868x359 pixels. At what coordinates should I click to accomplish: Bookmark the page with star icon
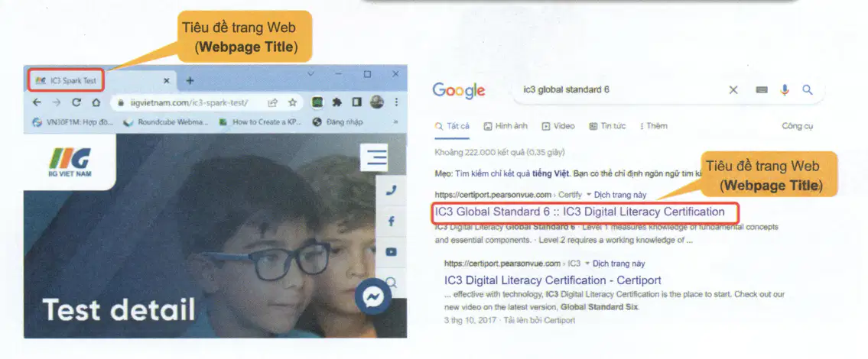pyautogui.click(x=291, y=102)
